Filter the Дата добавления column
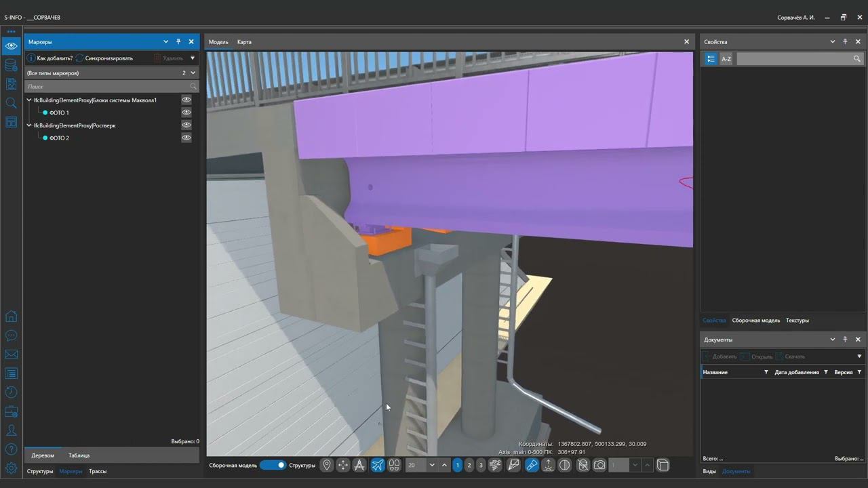This screenshot has width=868, height=488. pyautogui.click(x=825, y=372)
